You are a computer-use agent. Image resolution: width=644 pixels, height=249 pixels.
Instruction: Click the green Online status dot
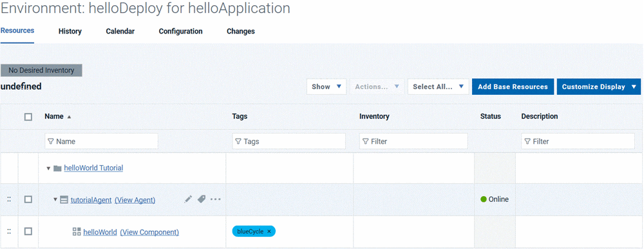click(484, 199)
